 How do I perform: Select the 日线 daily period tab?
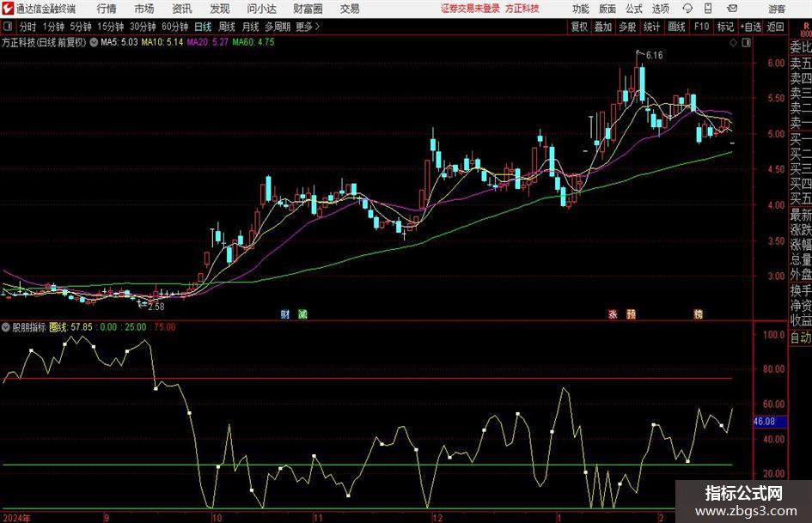[x=203, y=27]
